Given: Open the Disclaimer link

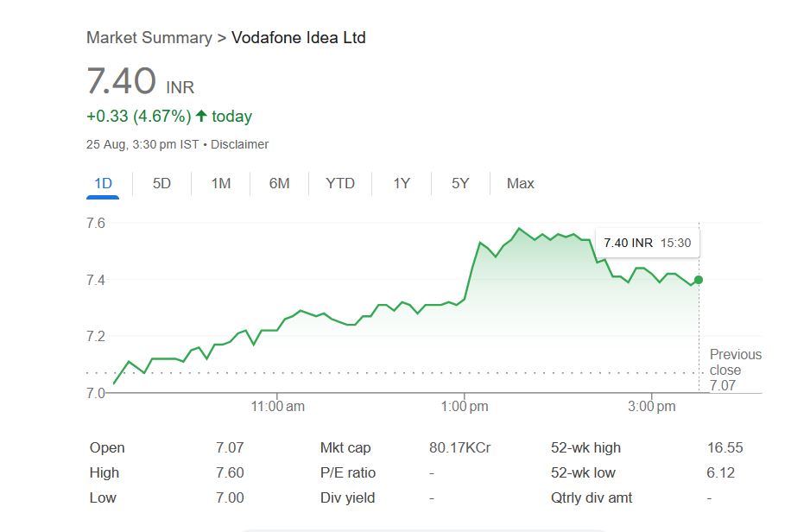Looking at the screenshot, I should (x=239, y=144).
